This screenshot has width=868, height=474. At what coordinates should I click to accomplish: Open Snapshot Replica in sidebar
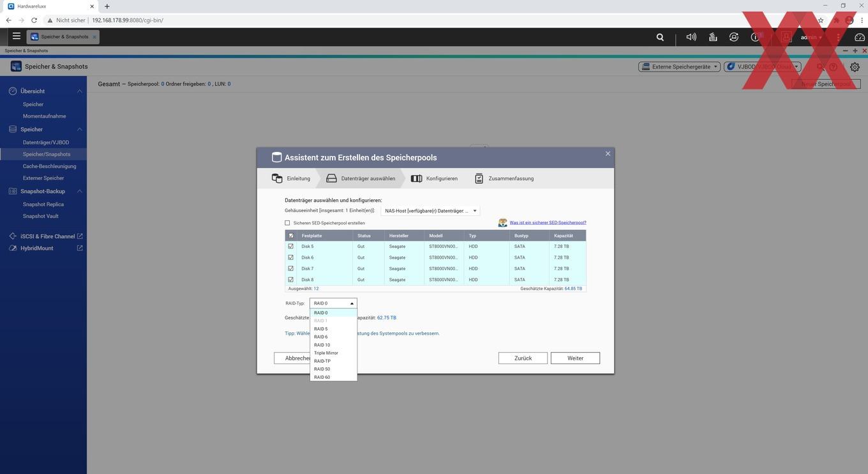tap(43, 204)
